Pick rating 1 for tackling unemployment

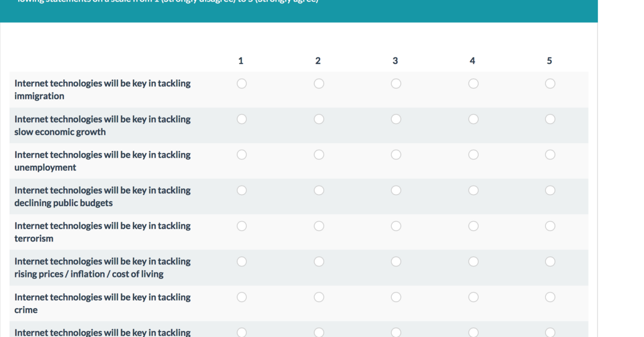(x=241, y=155)
